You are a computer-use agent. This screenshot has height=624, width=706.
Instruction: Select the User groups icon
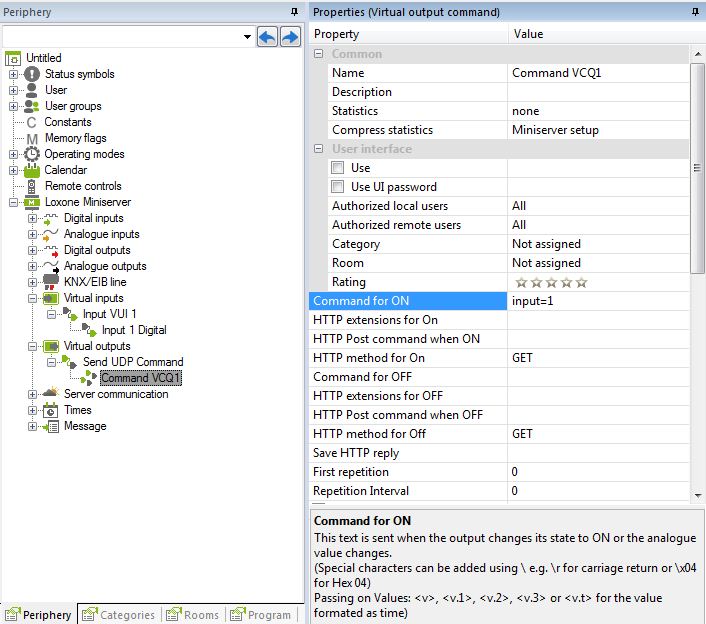32,106
